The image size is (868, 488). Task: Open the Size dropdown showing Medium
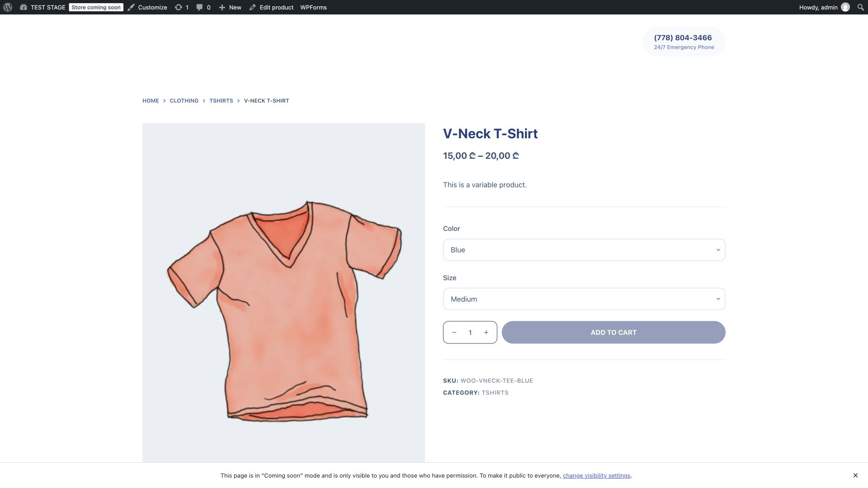[x=584, y=299]
